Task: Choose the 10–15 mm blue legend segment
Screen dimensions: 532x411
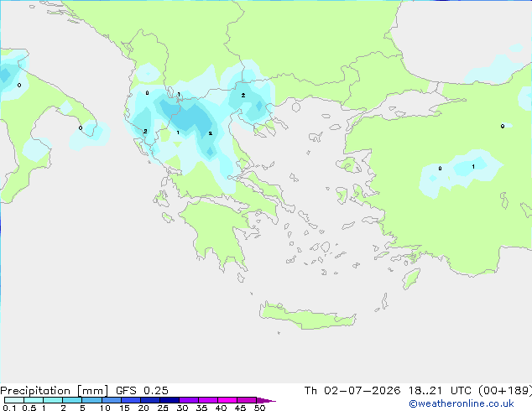Action: point(111,400)
